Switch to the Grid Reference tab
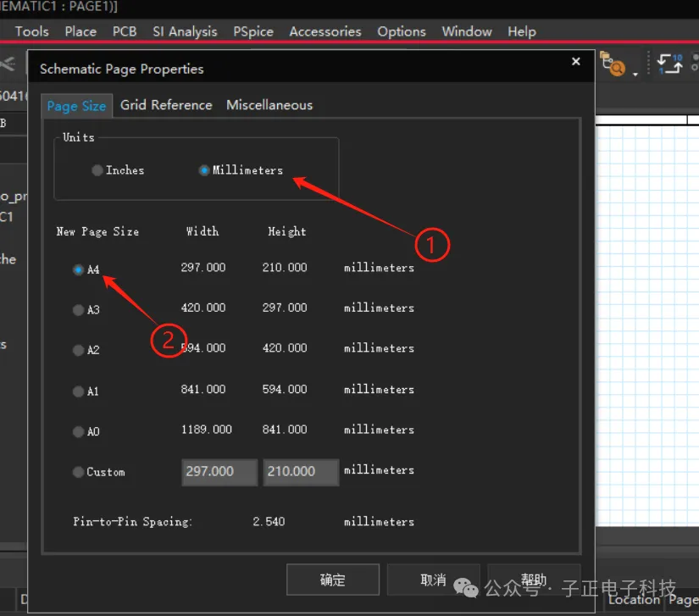 coord(166,105)
